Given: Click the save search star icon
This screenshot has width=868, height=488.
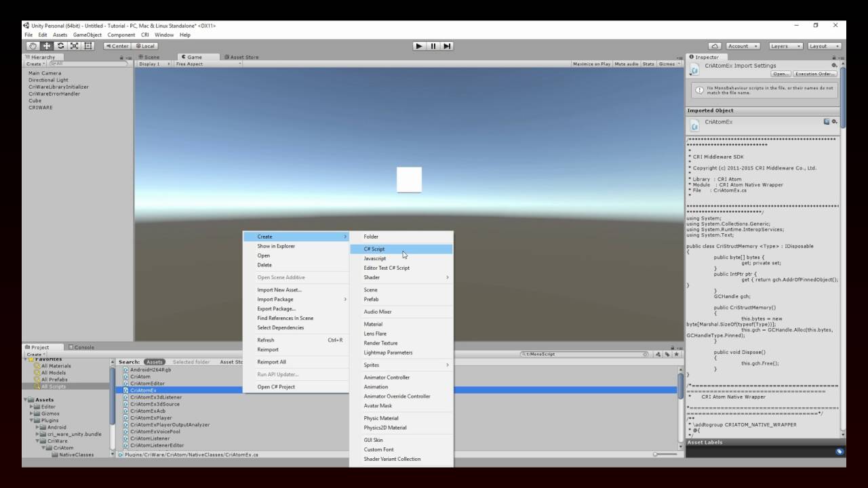Looking at the screenshot, I should tap(676, 354).
